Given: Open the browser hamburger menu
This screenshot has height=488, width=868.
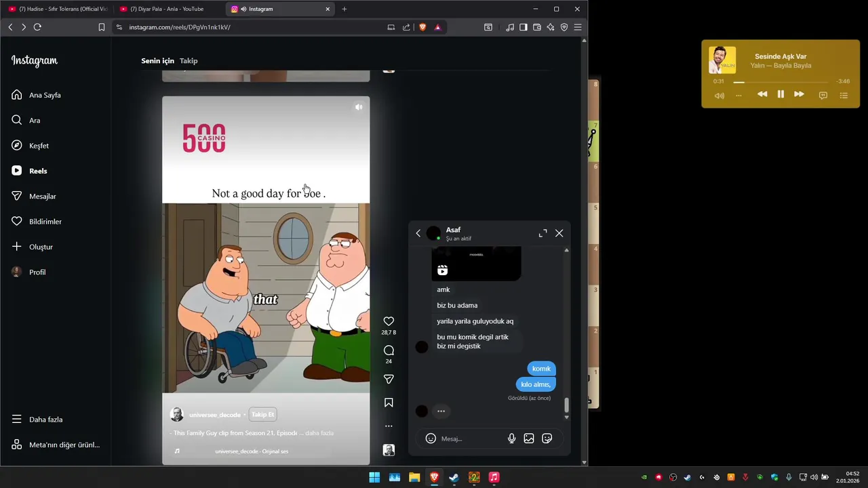Looking at the screenshot, I should (578, 27).
